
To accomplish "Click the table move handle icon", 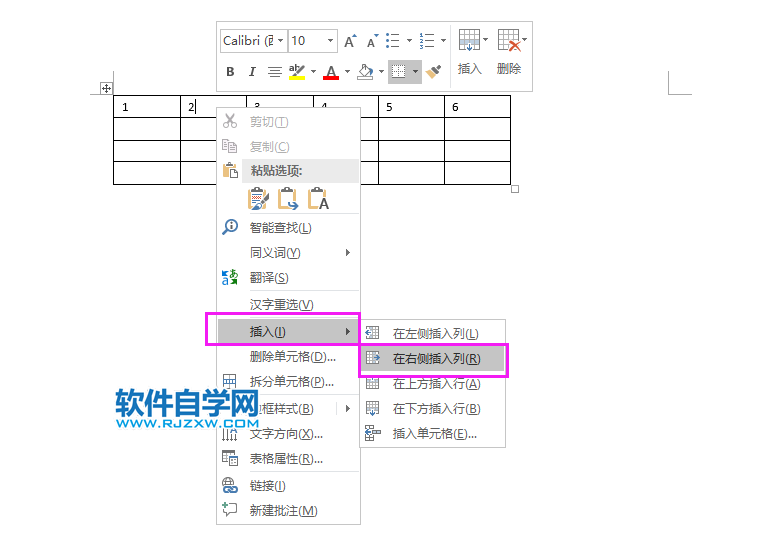I will [x=106, y=89].
